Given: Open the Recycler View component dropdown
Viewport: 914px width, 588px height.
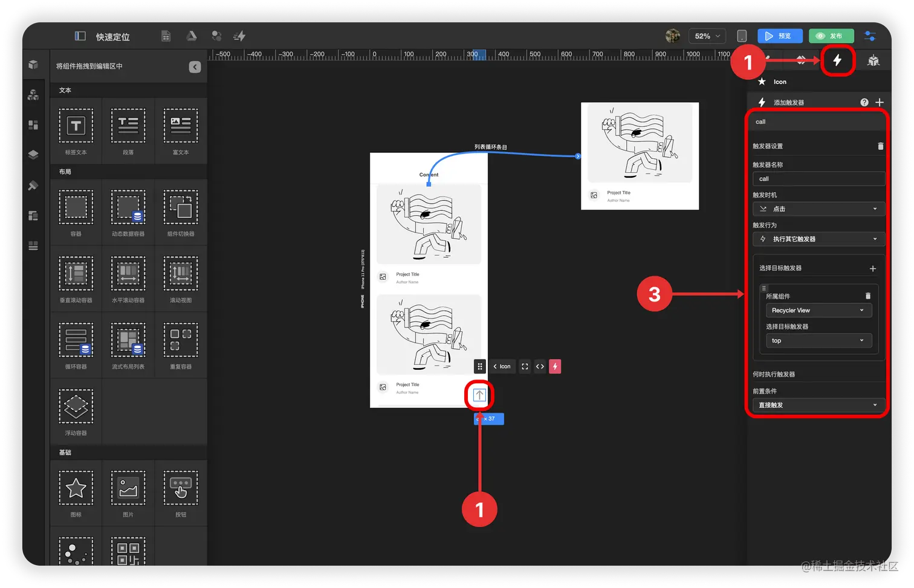Looking at the screenshot, I should coord(818,311).
